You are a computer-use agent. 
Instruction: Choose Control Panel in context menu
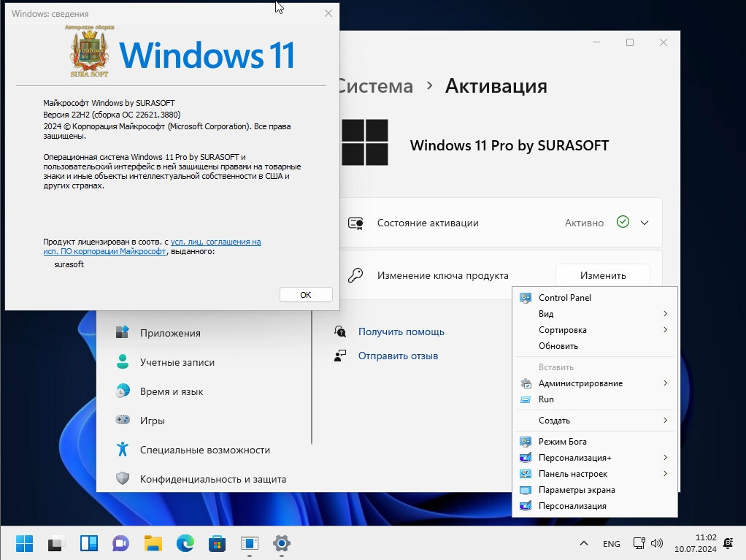point(564,298)
